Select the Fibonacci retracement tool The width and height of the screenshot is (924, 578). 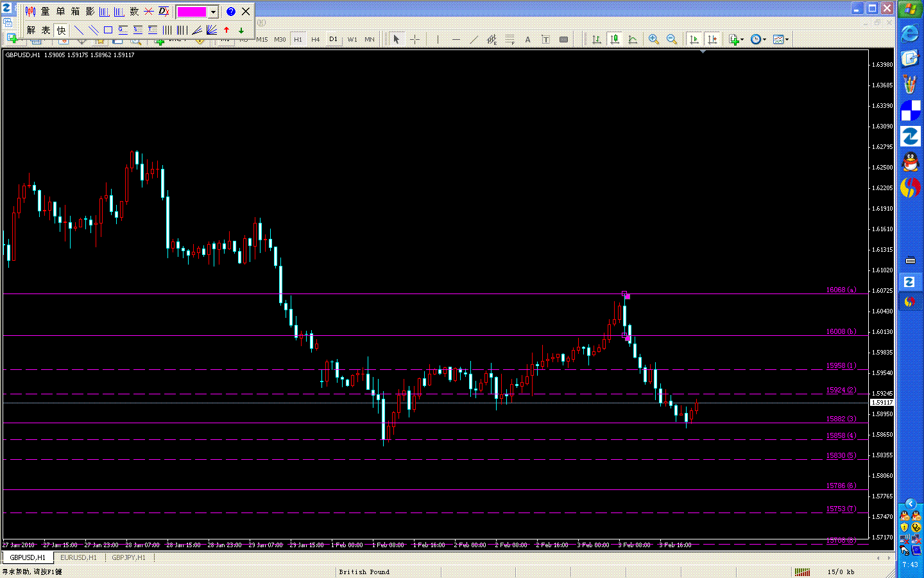pos(510,40)
